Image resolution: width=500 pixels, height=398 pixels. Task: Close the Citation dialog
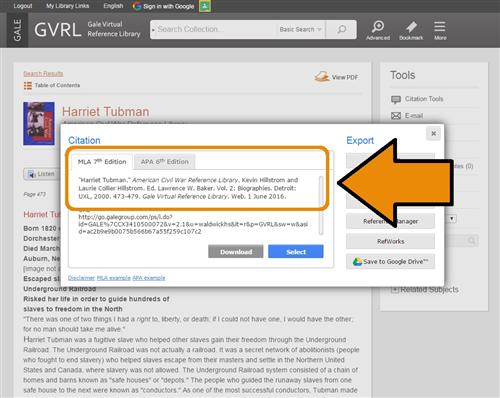click(x=433, y=134)
